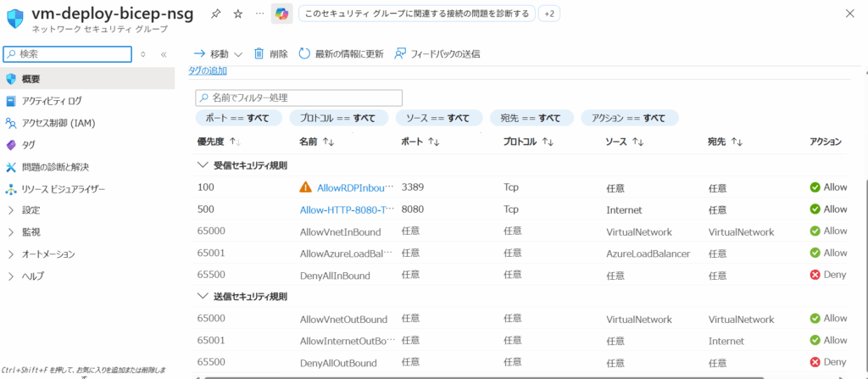The image size is (868, 379).
Task: Click the warning icon on AllowRDPInbound rule
Action: (306, 187)
